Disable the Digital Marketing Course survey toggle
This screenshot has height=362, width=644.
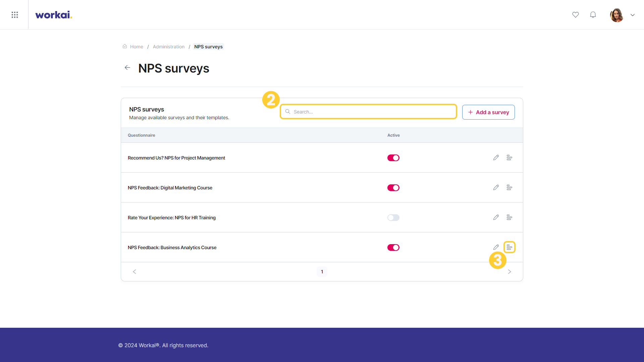[x=393, y=188]
